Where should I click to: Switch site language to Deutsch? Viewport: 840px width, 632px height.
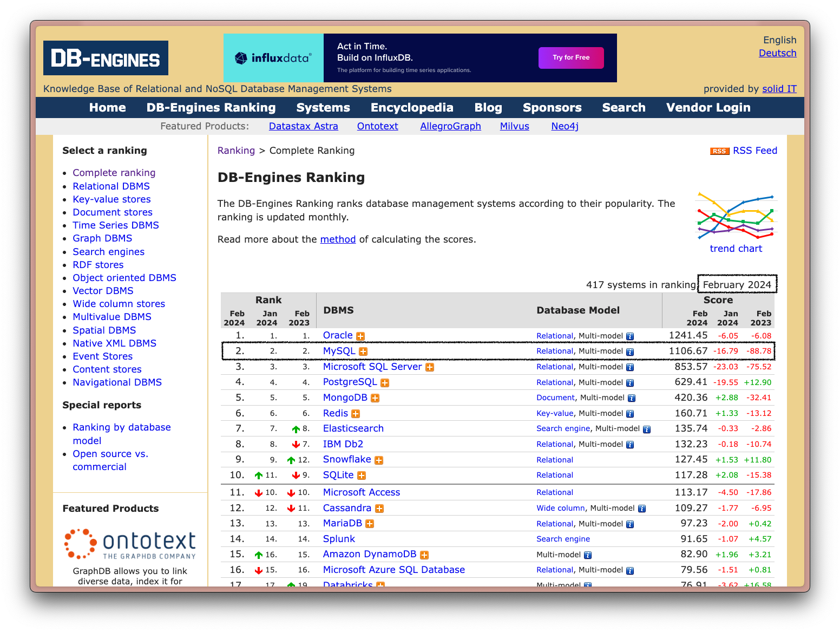click(x=777, y=53)
